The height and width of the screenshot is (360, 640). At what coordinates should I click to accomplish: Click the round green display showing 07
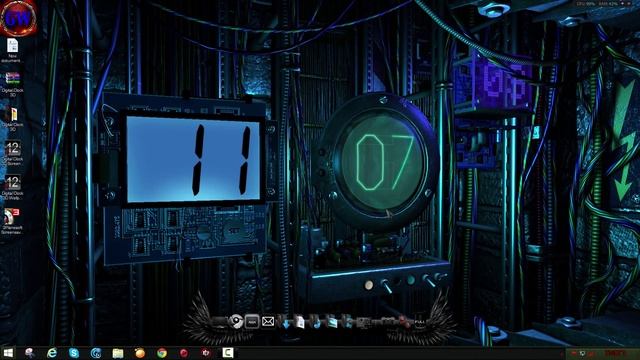coord(383,162)
